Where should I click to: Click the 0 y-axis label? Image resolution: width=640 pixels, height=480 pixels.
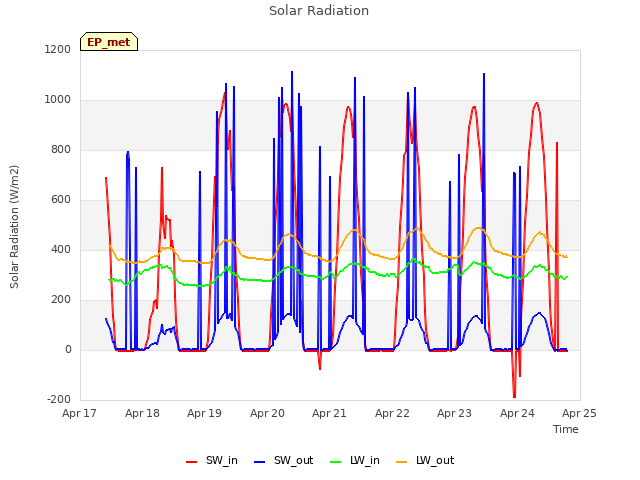(68, 349)
